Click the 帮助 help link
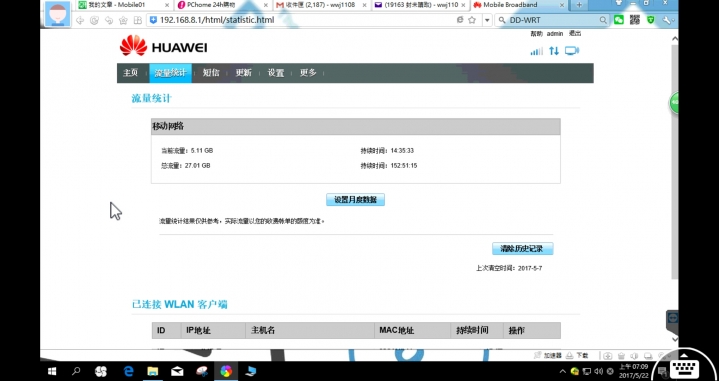Viewport: 720px width, 381px height. coord(536,34)
